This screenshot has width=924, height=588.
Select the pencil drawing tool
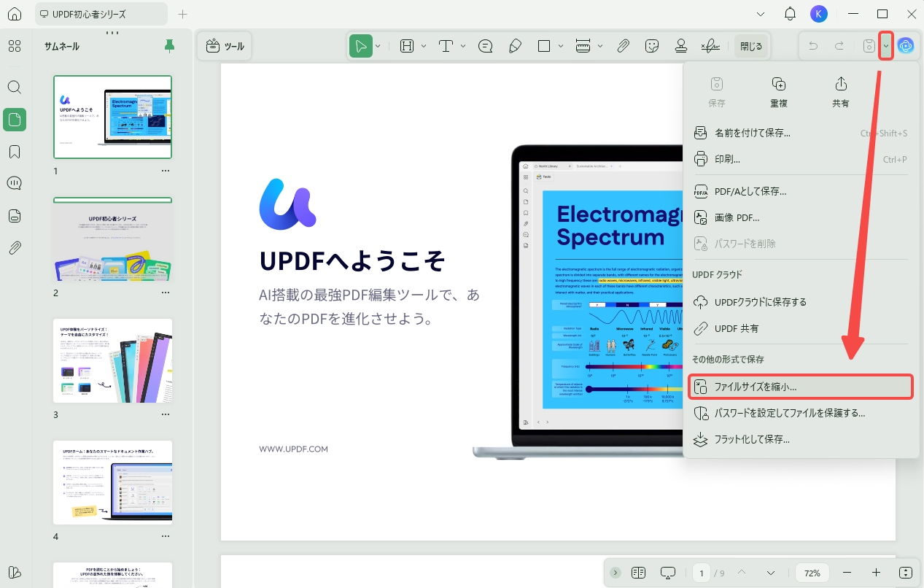point(515,46)
